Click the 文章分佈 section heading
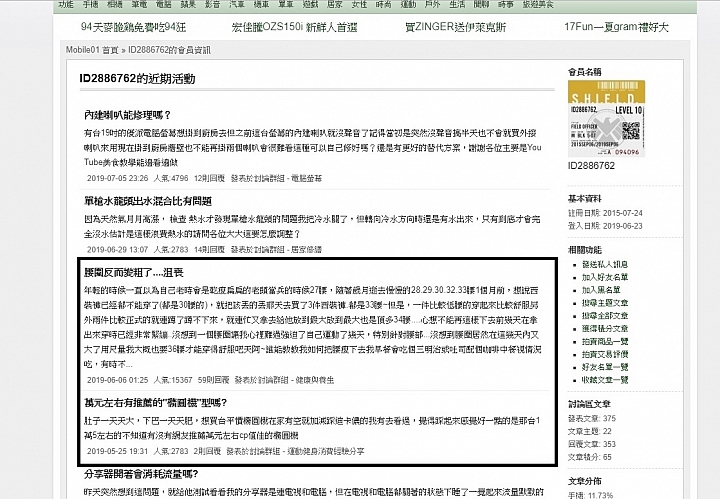Screen dimensions: 720x499 coord(585,481)
